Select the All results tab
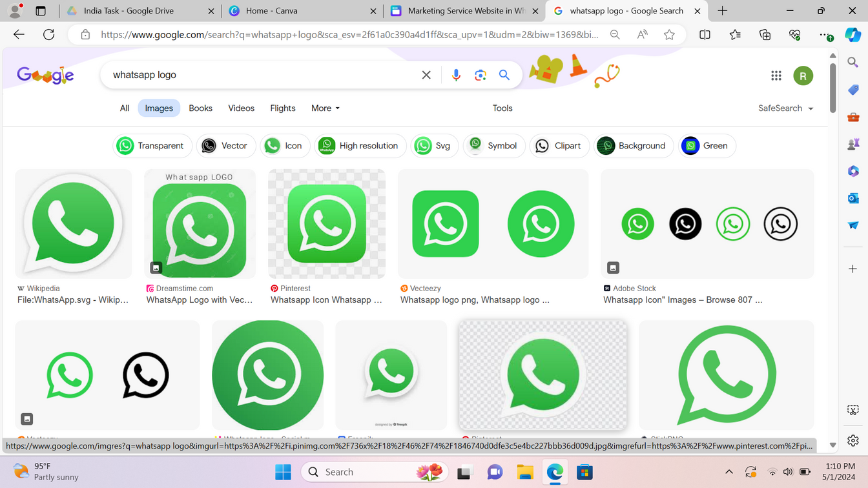Viewport: 868px width, 488px height. pyautogui.click(x=125, y=108)
